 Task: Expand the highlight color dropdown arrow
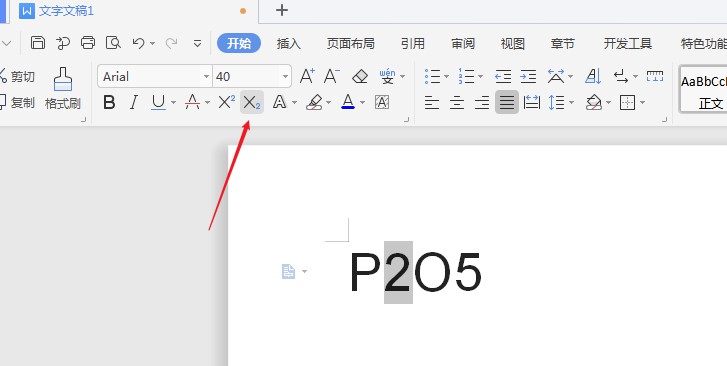[329, 103]
